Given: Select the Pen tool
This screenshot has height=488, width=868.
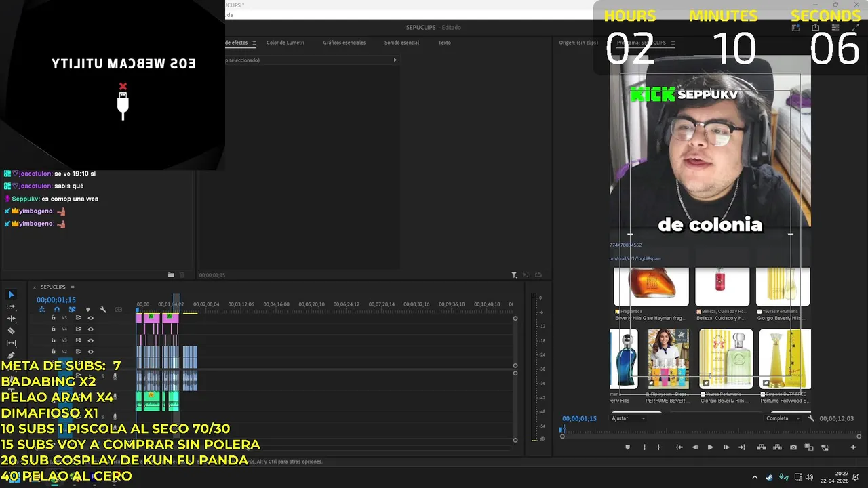Looking at the screenshot, I should (11, 354).
